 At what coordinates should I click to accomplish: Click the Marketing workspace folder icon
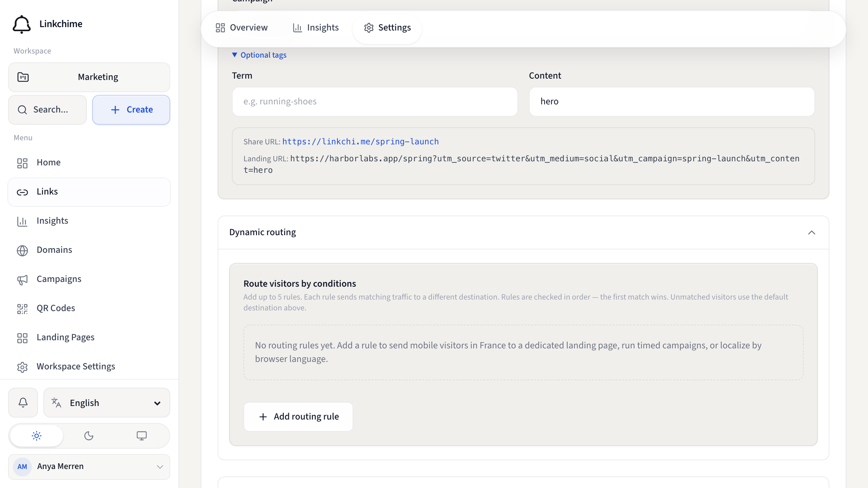[x=23, y=77]
